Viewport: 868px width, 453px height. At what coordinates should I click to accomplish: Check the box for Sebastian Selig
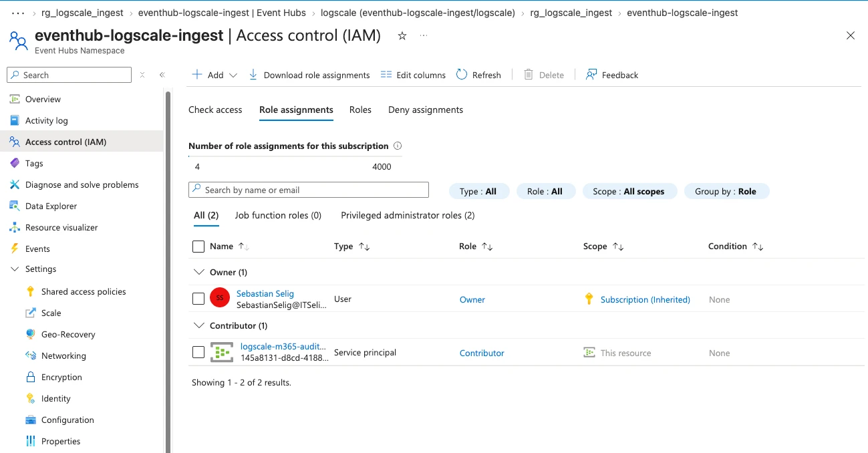198,299
